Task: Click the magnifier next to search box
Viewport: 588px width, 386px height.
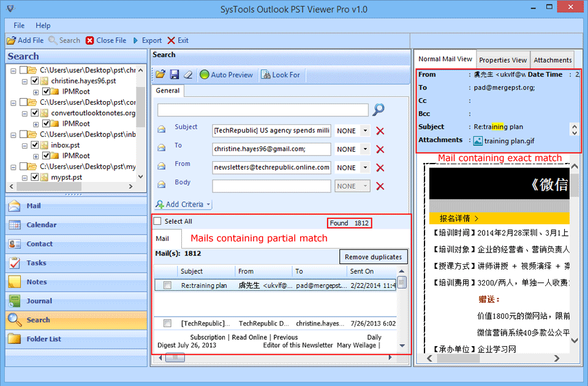Action: click(x=379, y=110)
